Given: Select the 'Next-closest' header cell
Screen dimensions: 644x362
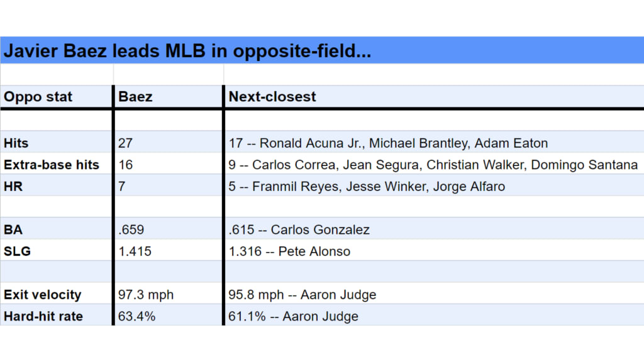Looking at the screenshot, I should coord(435,97).
